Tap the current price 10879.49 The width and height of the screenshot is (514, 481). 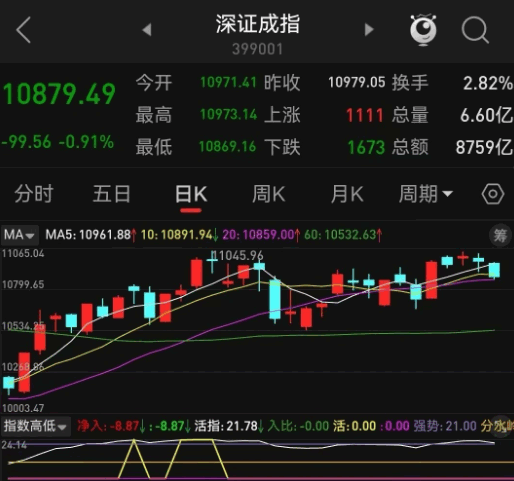coord(59,94)
